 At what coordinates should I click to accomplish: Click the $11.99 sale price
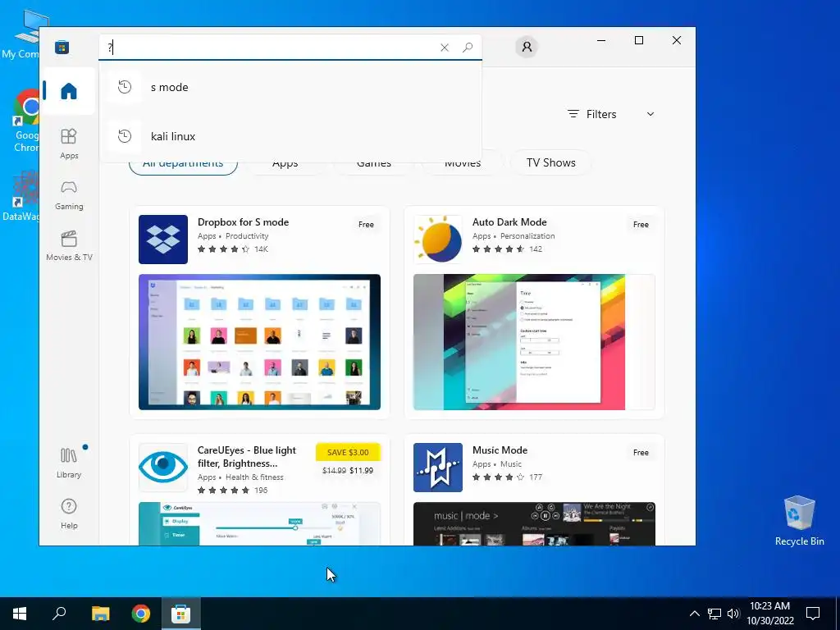(x=361, y=470)
